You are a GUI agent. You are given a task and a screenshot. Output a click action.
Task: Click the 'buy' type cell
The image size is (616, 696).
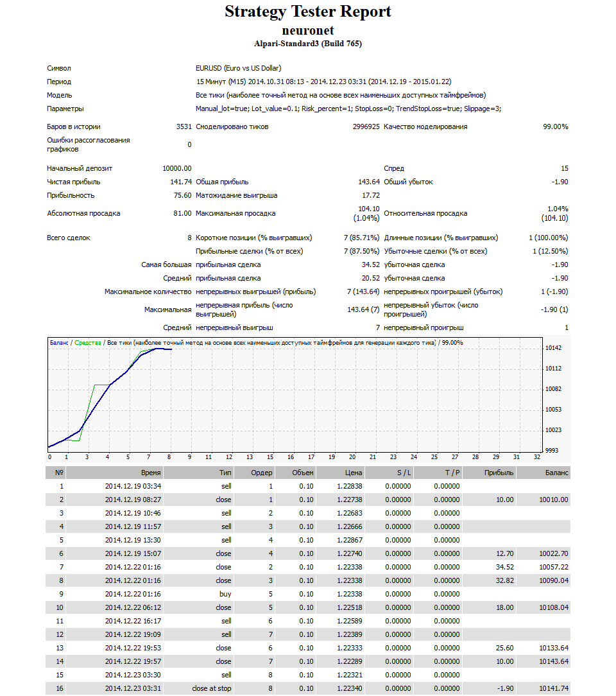225,595
